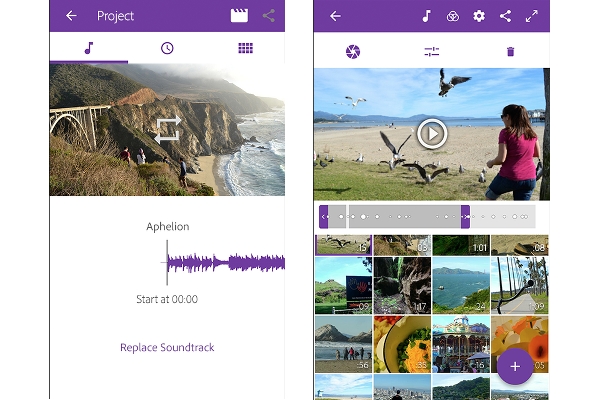The width and height of the screenshot is (600, 400).
Task: Select the Aphelion track title
Action: coord(168,227)
